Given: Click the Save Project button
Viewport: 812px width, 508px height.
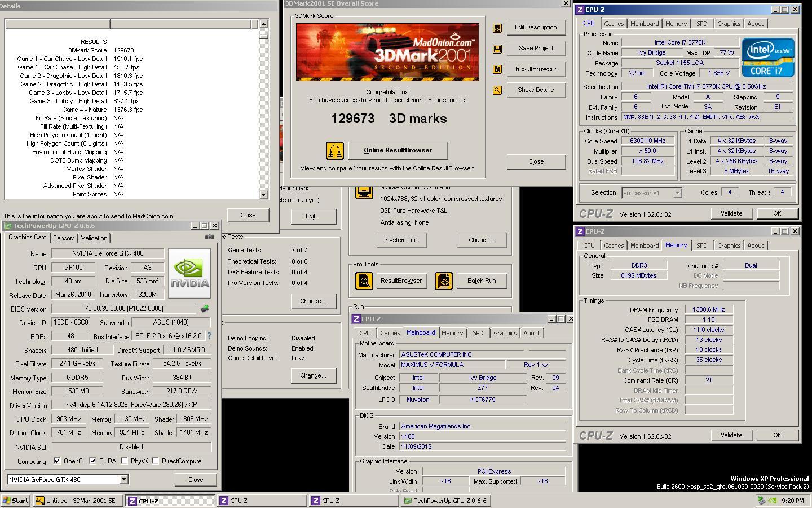Looking at the screenshot, I should pos(536,48).
